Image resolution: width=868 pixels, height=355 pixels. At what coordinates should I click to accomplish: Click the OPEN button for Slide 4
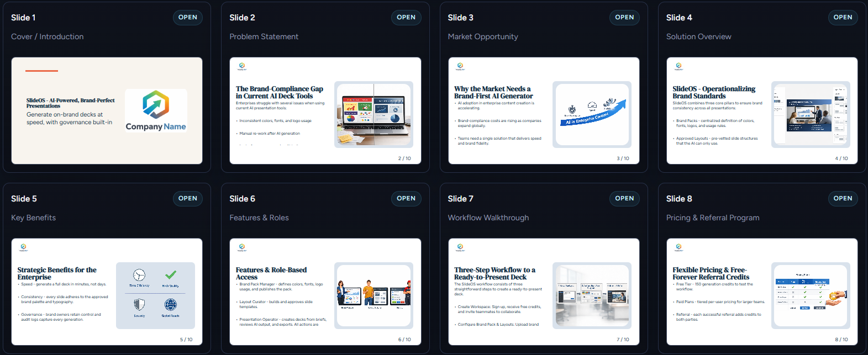coord(843,18)
